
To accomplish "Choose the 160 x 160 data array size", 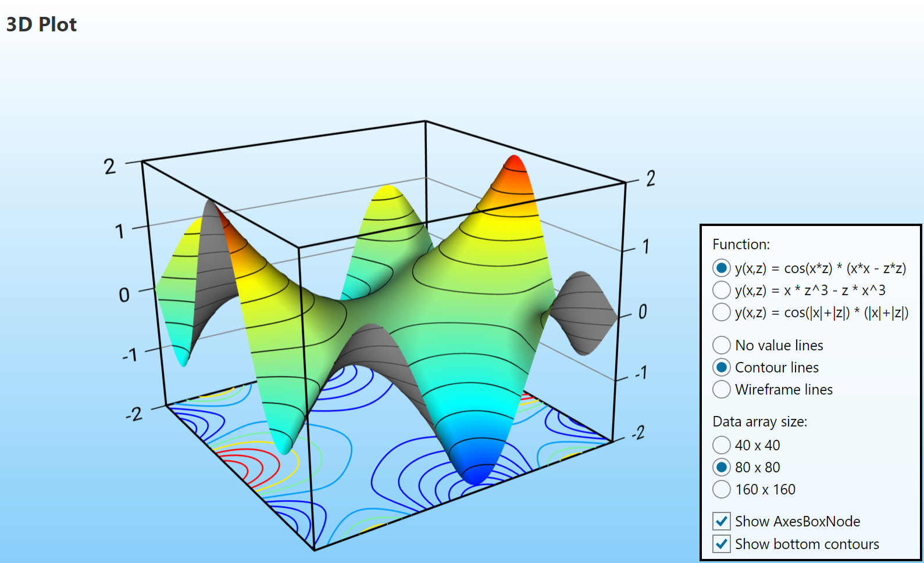I will (x=722, y=489).
